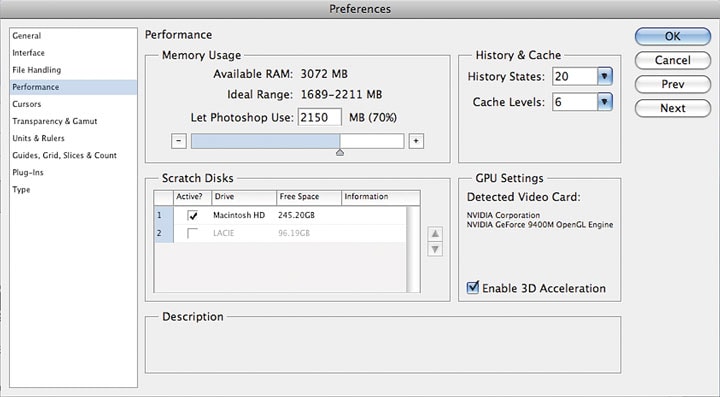This screenshot has width=720, height=397.
Task: Select Performance in sidebar list
Action: click(x=73, y=87)
